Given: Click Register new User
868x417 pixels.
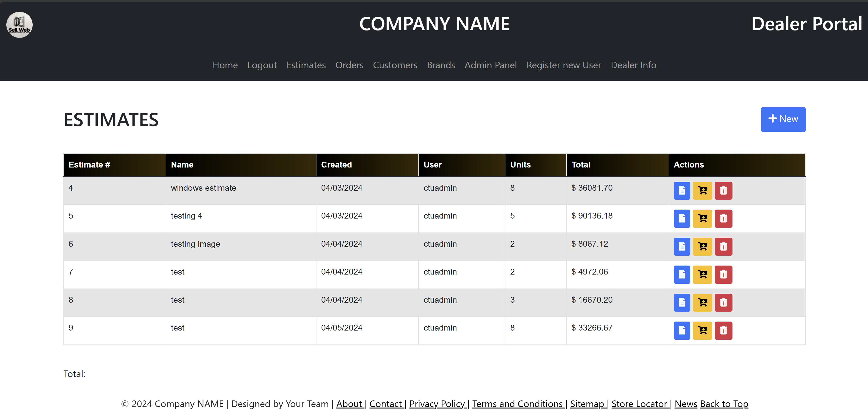Looking at the screenshot, I should click(x=563, y=65).
